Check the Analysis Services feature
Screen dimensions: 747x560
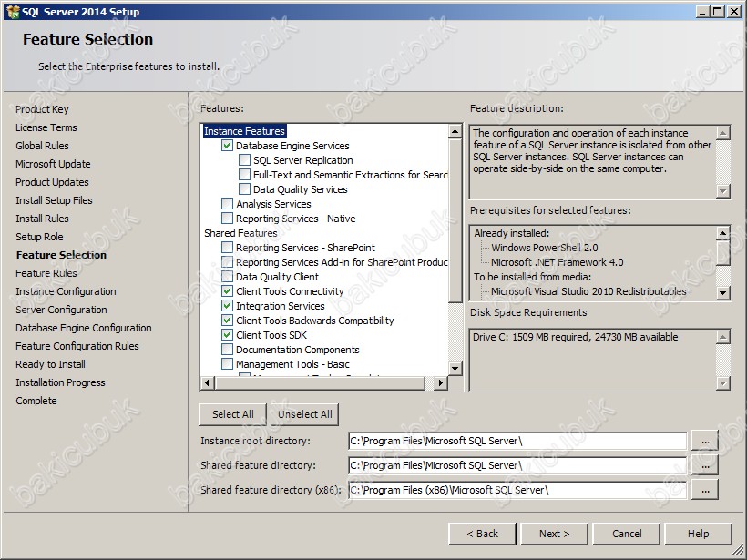[227, 204]
